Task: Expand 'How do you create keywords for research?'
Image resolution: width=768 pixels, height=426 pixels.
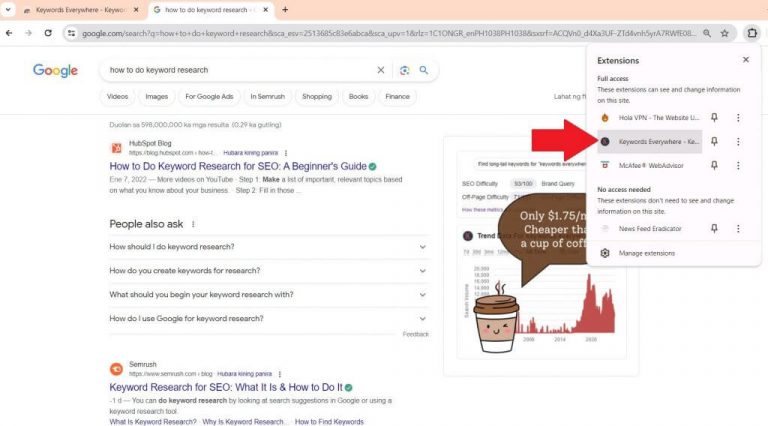Action: tap(267, 271)
